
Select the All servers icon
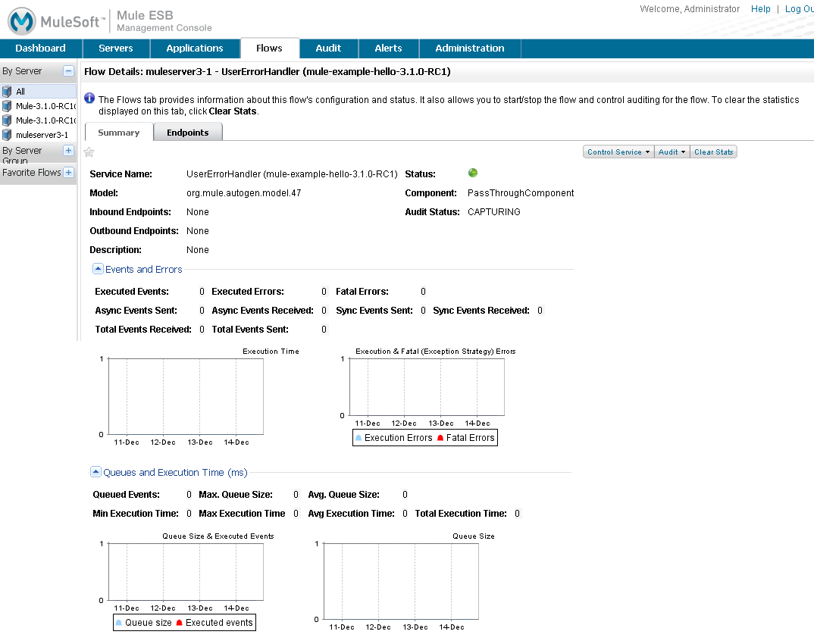7,92
